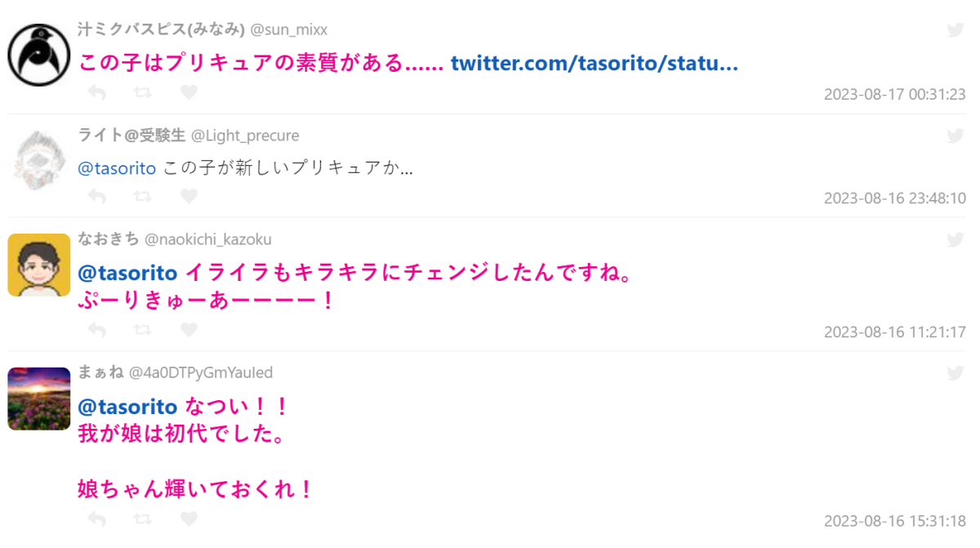Open Twitter bird icon on sun_mixx tweet
The width and height of the screenshot is (980, 548).
[x=955, y=30]
